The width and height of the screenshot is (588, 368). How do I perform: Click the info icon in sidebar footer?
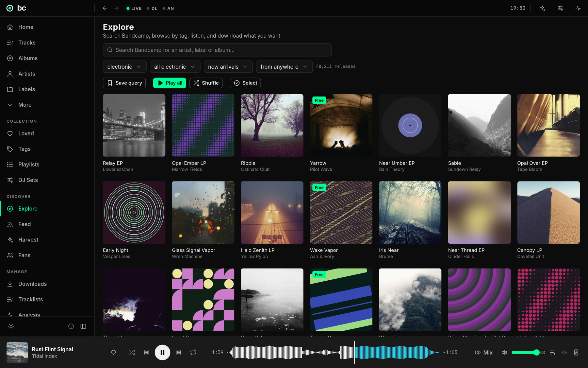coord(71,326)
